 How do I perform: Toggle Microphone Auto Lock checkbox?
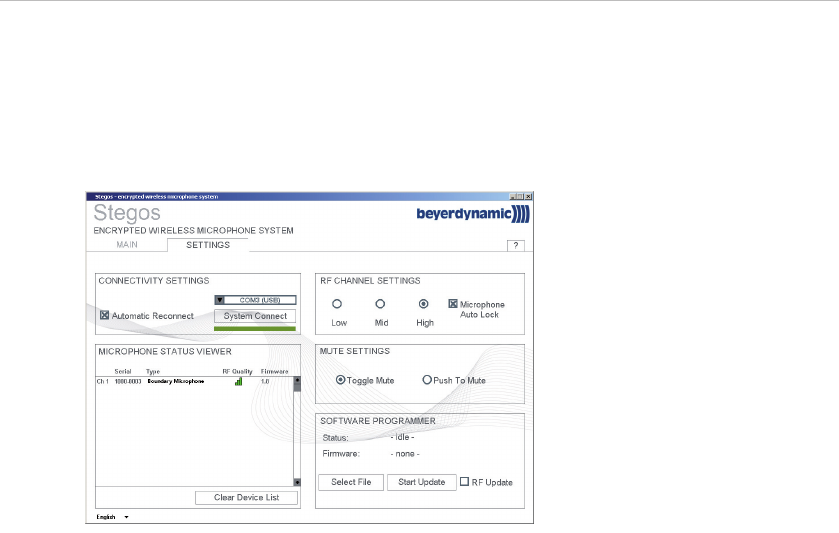pos(453,303)
